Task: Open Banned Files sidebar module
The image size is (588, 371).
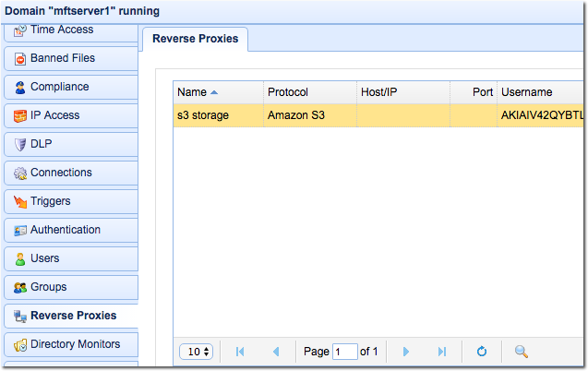Action: (x=71, y=58)
